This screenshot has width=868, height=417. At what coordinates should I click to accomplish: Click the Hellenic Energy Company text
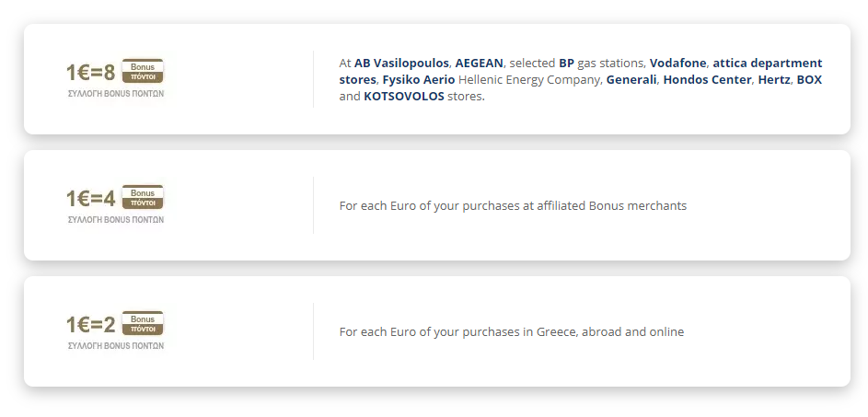[x=530, y=80]
